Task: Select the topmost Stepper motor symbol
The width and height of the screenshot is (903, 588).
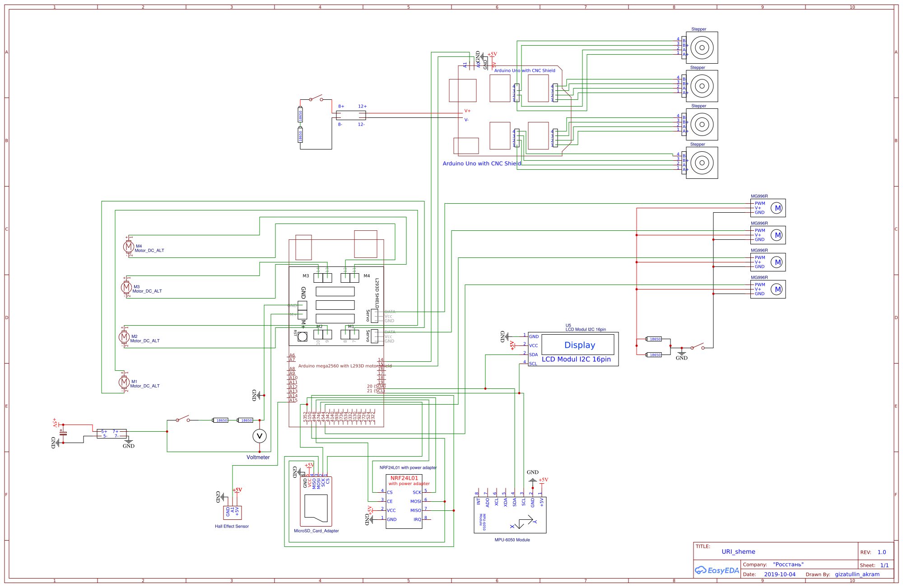Action: point(702,47)
